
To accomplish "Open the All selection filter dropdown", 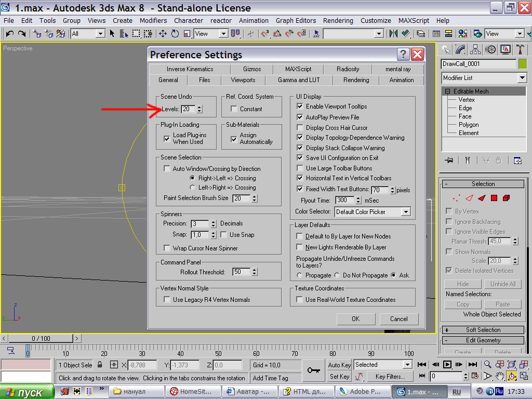I will [x=100, y=34].
